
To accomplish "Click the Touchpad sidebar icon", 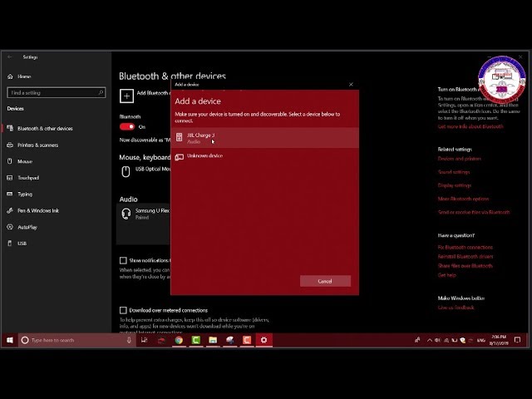I will [x=10, y=178].
